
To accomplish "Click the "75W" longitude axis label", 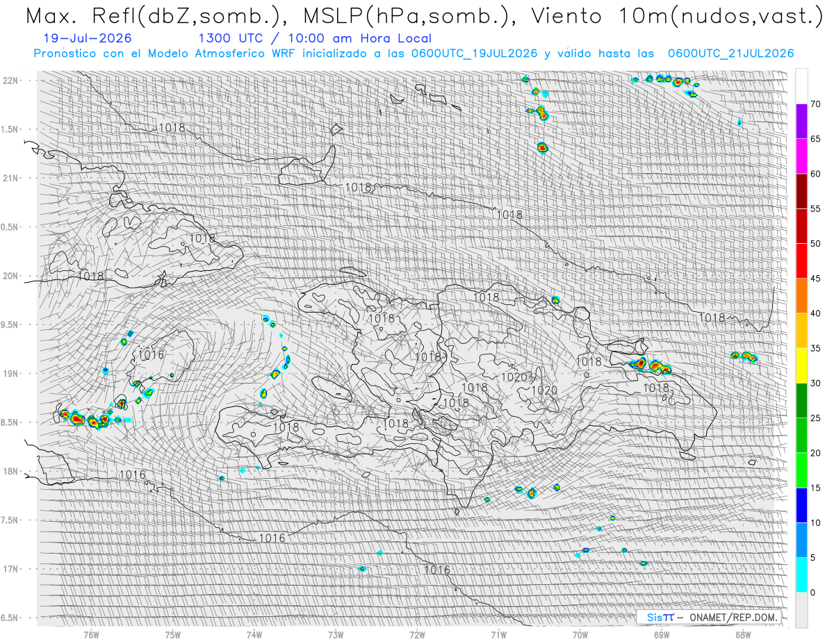I will point(173,635).
